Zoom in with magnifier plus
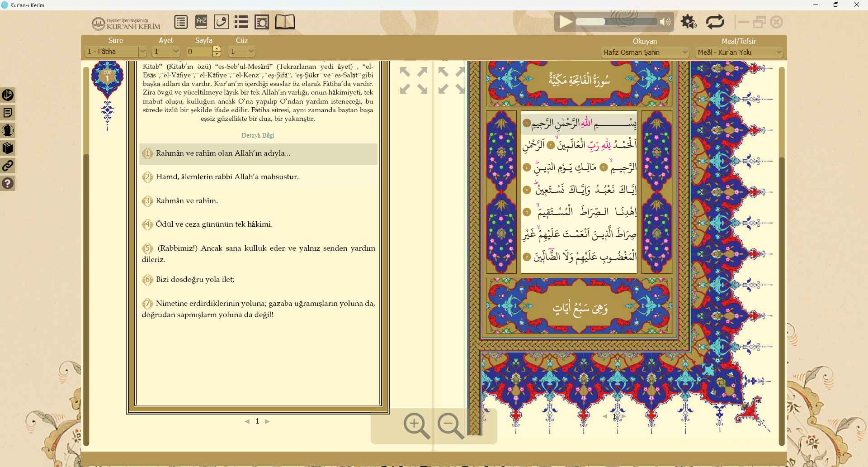This screenshot has height=467, width=868. click(x=416, y=425)
